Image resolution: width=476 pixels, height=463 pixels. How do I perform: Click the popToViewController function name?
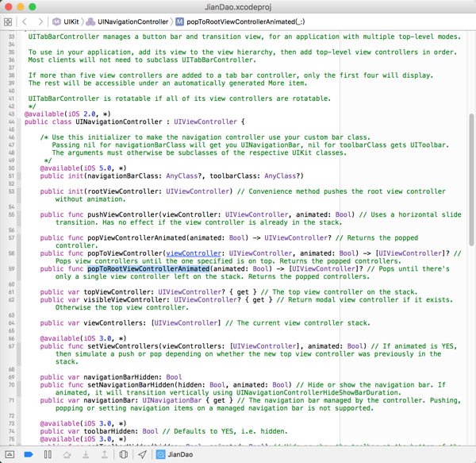(x=125, y=253)
